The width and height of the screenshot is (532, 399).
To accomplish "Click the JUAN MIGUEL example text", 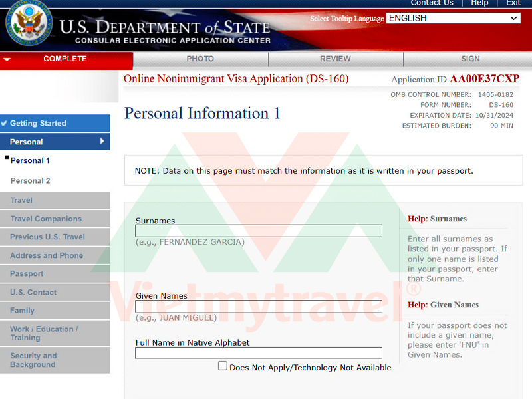I will tap(176, 318).
